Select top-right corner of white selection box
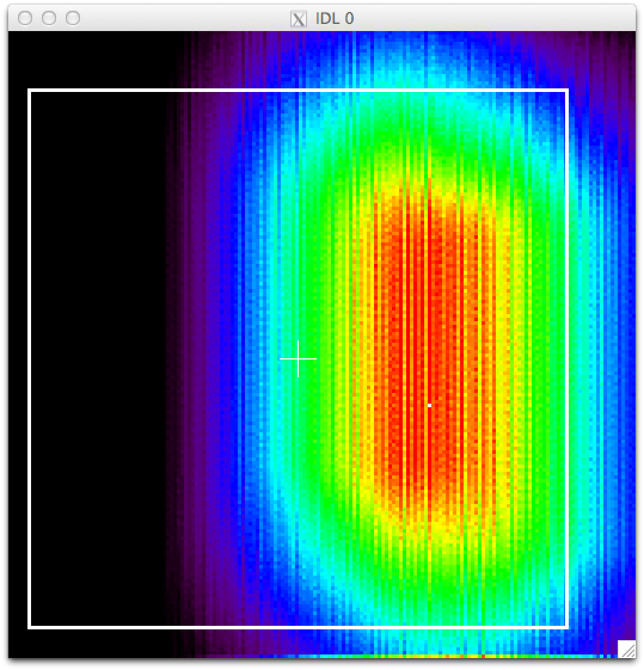The height and width of the screenshot is (670, 644). (567, 91)
